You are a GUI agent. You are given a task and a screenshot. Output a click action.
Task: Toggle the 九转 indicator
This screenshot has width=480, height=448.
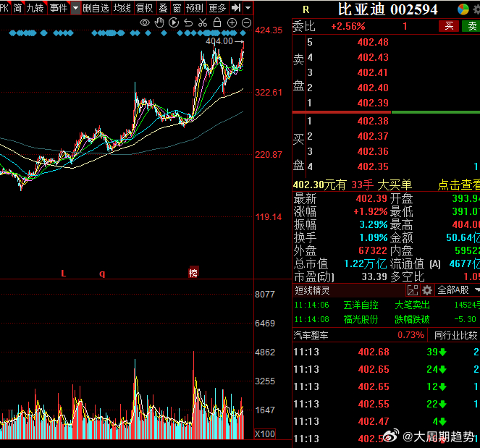35,8
